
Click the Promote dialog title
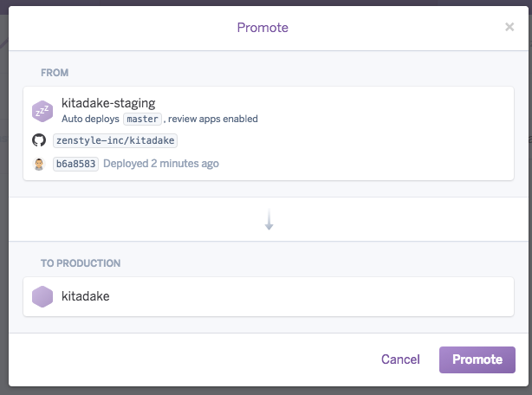click(263, 28)
